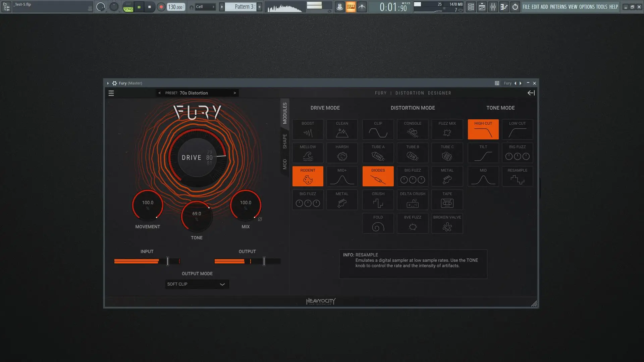Go to the next preset arrow
This screenshot has height=362, width=644.
click(235, 93)
